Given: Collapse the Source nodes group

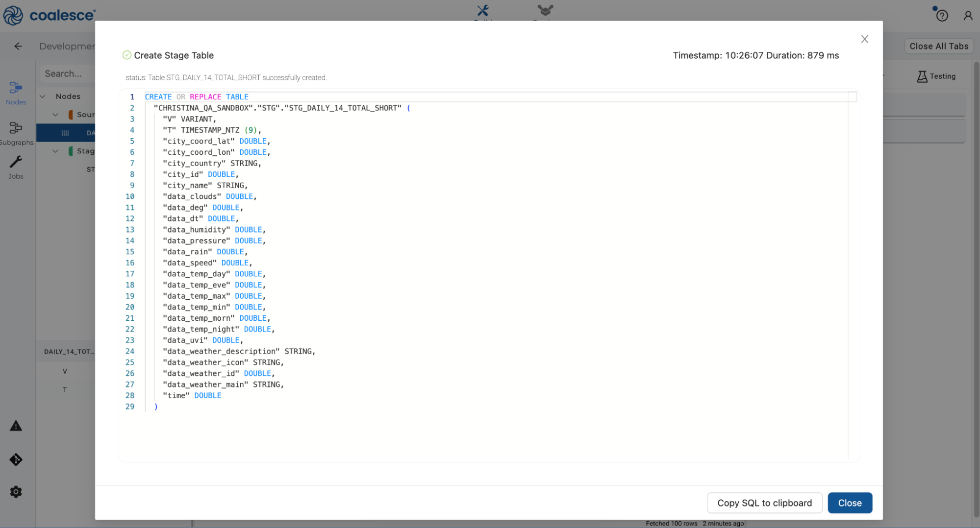Looking at the screenshot, I should 55,115.
